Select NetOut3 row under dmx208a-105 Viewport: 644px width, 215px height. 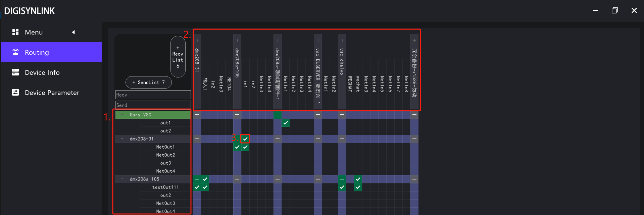point(165,203)
